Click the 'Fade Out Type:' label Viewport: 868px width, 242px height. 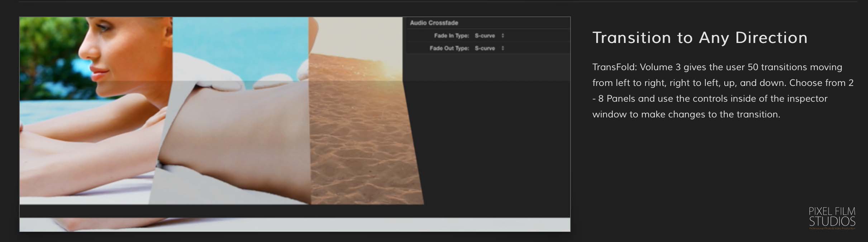coord(449,48)
